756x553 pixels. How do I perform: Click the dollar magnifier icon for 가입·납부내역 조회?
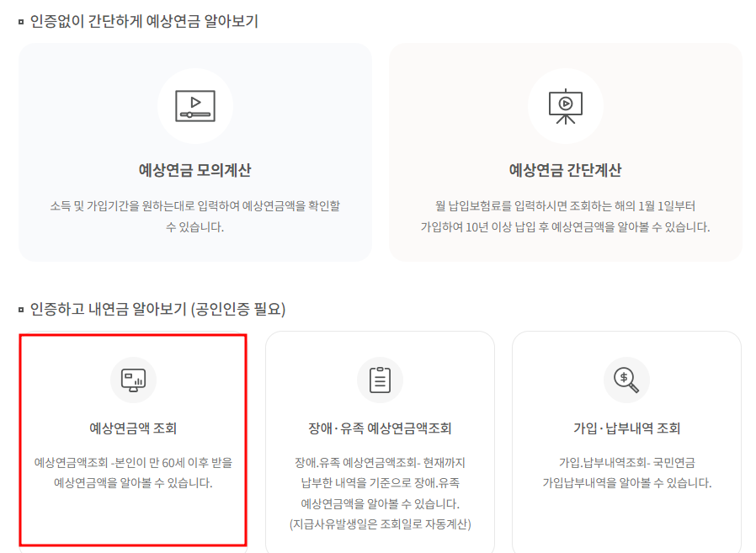click(626, 380)
